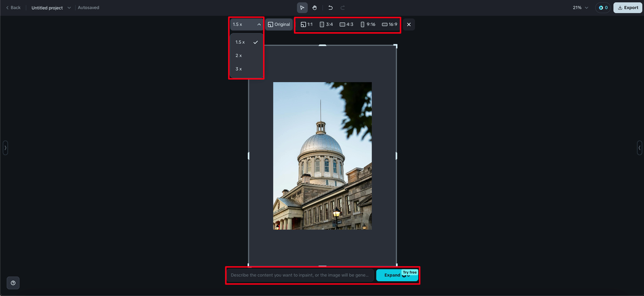Undo the last action
The height and width of the screenshot is (296, 644).
[331, 8]
